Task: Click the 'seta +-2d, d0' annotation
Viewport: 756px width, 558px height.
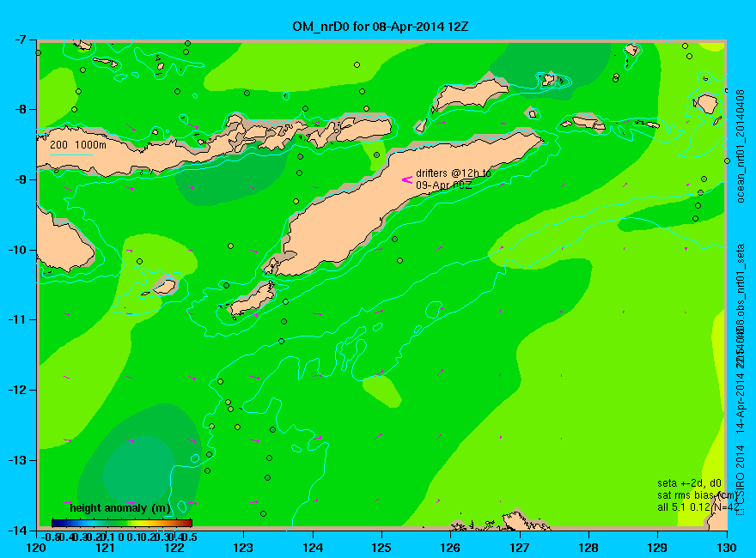Action: (x=690, y=483)
